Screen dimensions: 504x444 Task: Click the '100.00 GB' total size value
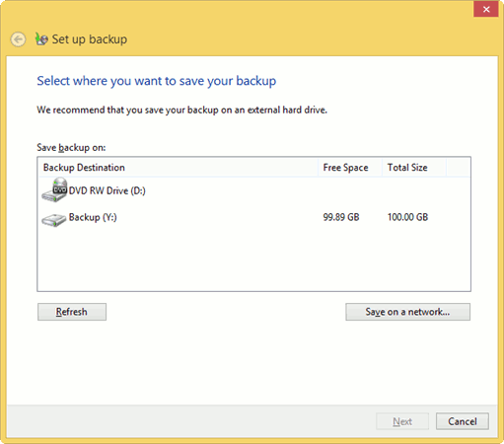[407, 217]
